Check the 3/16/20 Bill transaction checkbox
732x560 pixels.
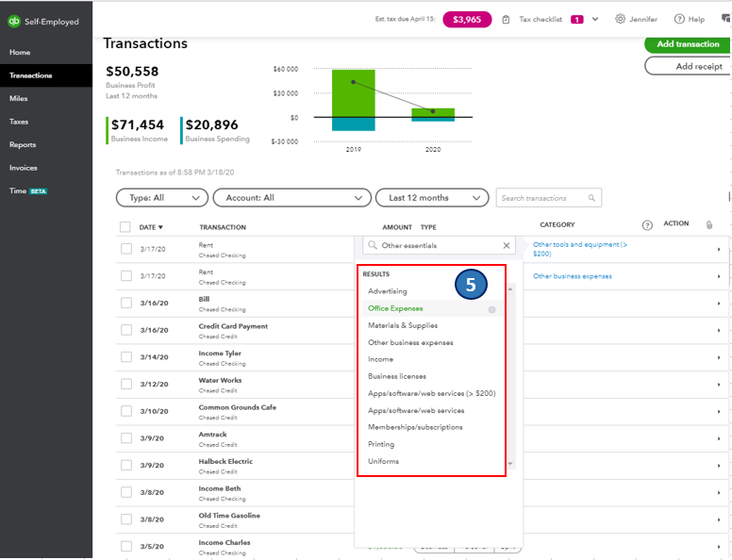(126, 303)
